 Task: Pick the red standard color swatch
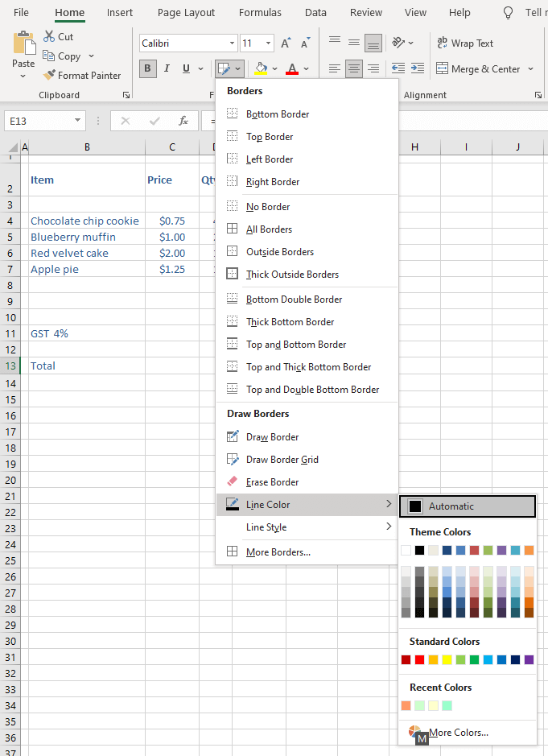[x=419, y=659]
